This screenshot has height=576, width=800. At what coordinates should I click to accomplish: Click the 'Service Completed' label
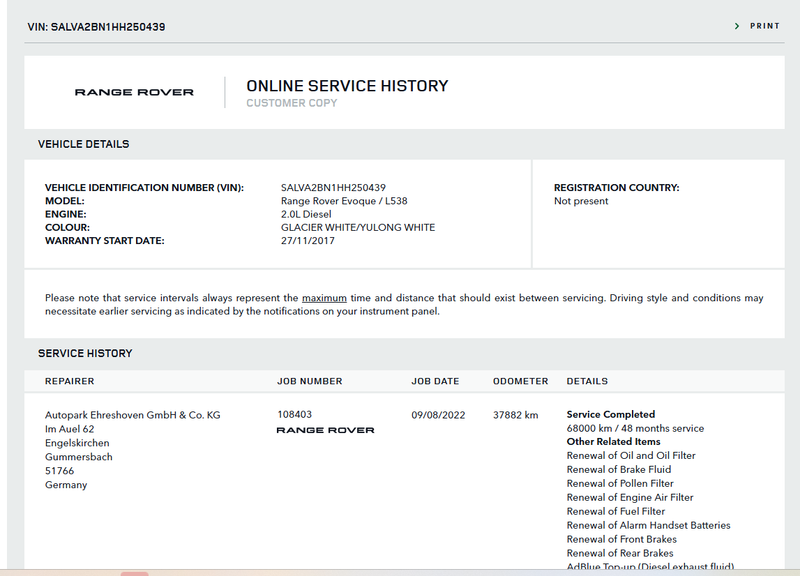[x=611, y=414]
